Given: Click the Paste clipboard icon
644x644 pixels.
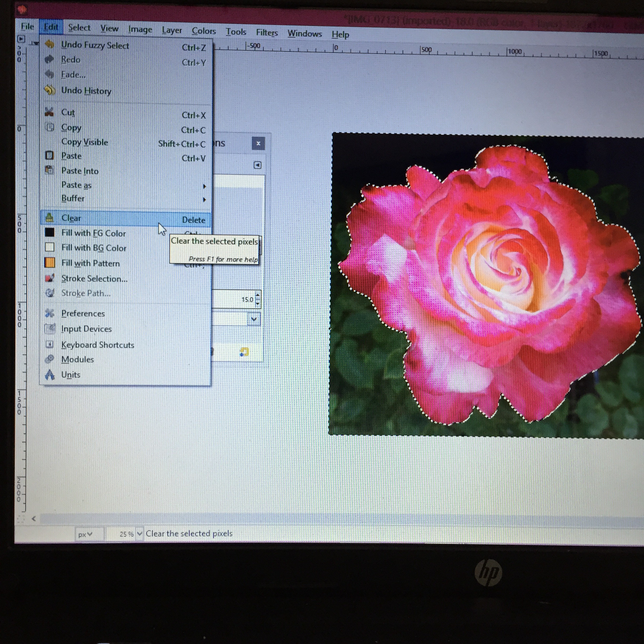Looking at the screenshot, I should 49,155.
